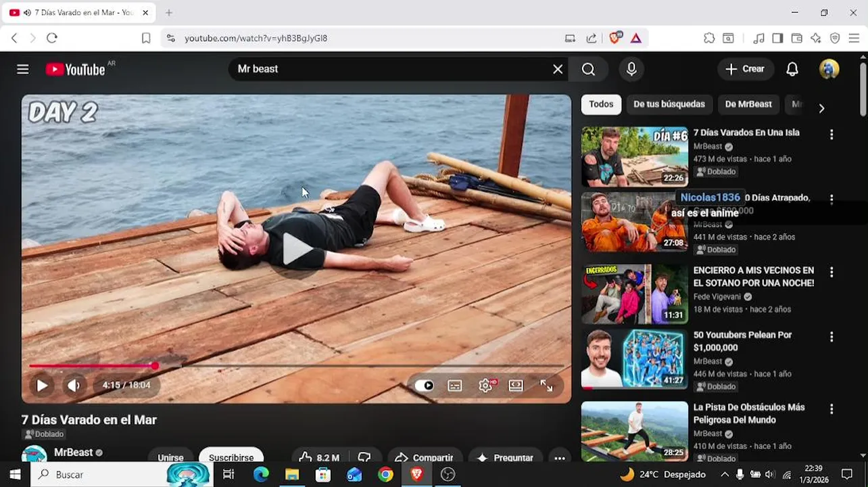Open options menu for 50 Youtubers Pelean video
The image size is (868, 487).
coord(831,337)
